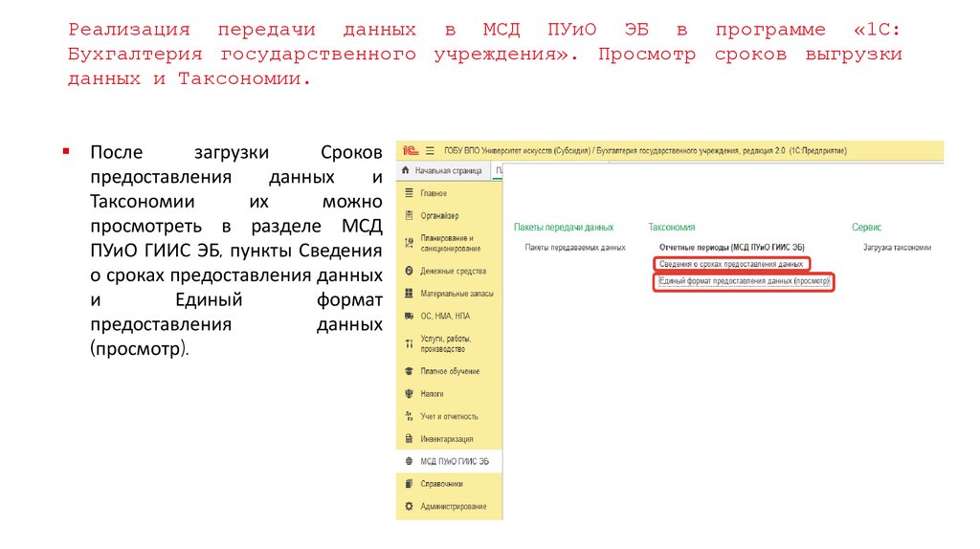This screenshot has width=980, height=549.
Task: Click the Органайзер section icon
Action: click(409, 215)
